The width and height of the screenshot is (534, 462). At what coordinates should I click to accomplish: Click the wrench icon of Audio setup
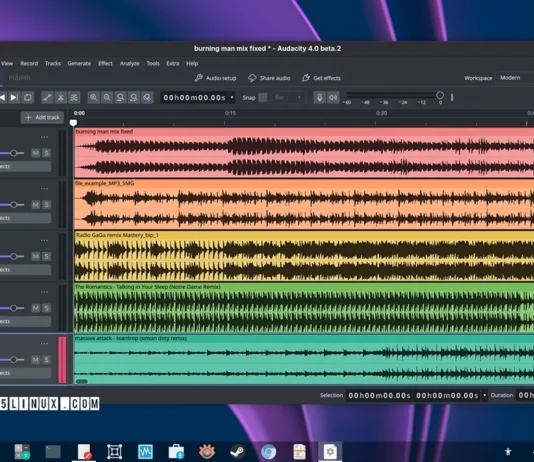pyautogui.click(x=199, y=78)
